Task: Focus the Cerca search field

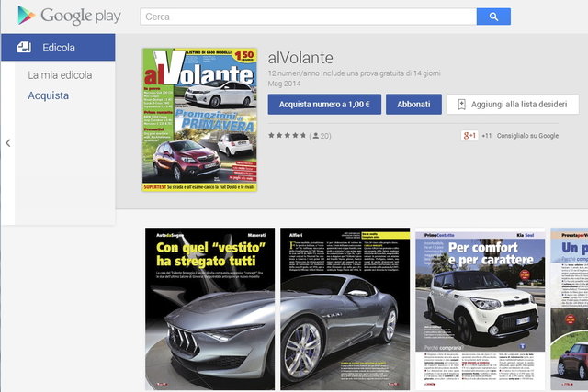Action: 309,17
